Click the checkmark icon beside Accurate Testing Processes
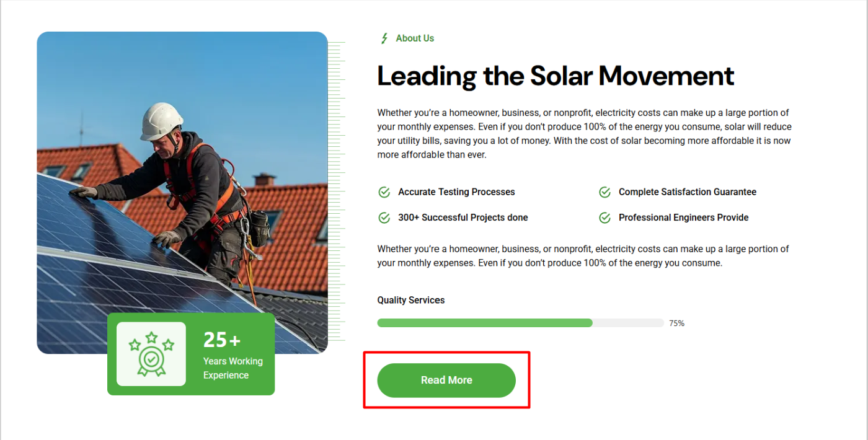This screenshot has height=440, width=868. [384, 192]
